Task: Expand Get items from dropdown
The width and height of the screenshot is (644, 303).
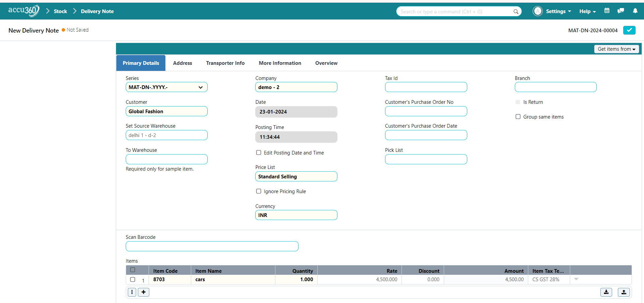Action: tap(616, 49)
